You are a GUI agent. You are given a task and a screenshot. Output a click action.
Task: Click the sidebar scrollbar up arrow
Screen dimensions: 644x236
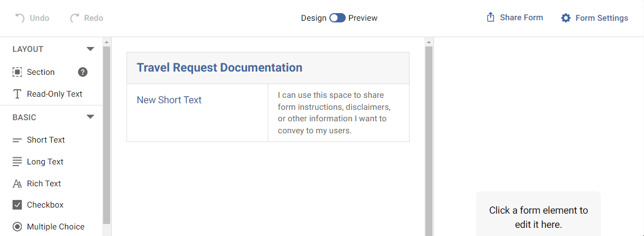click(x=106, y=42)
